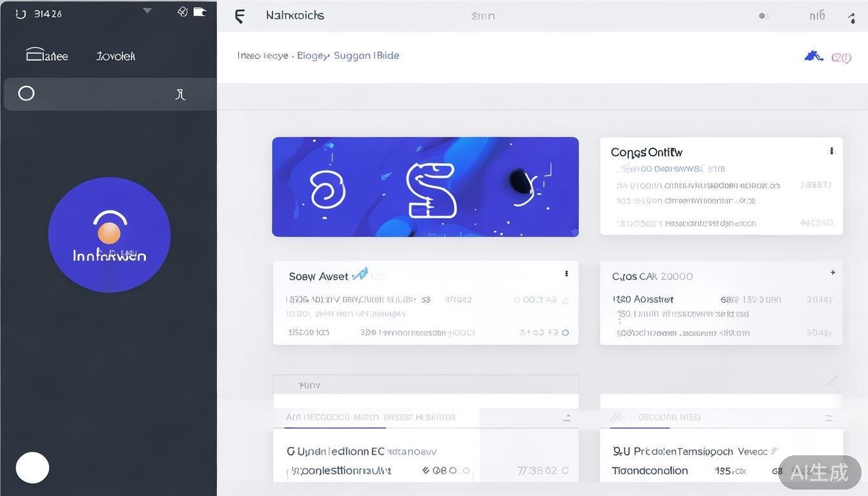This screenshot has width=868, height=496.
Task: Toggle the circle next to 08 value
Action: (453, 471)
